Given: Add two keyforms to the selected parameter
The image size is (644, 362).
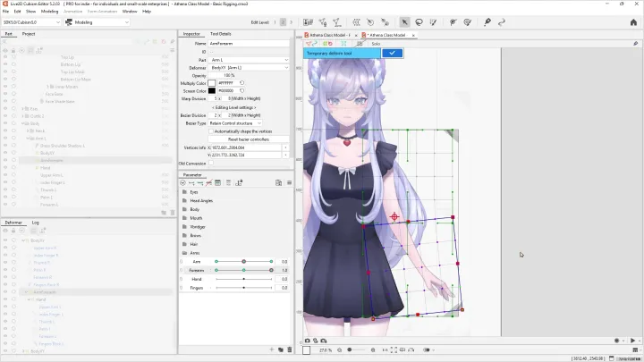Looking at the screenshot, I should (191, 182).
